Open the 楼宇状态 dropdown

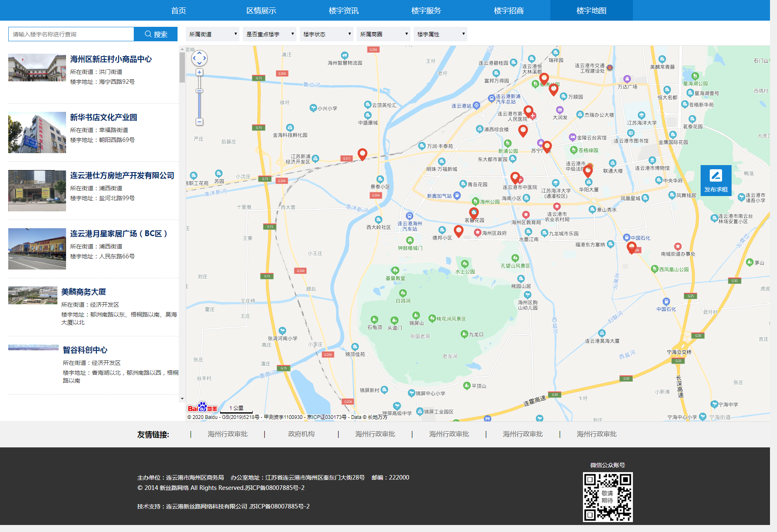tap(327, 34)
